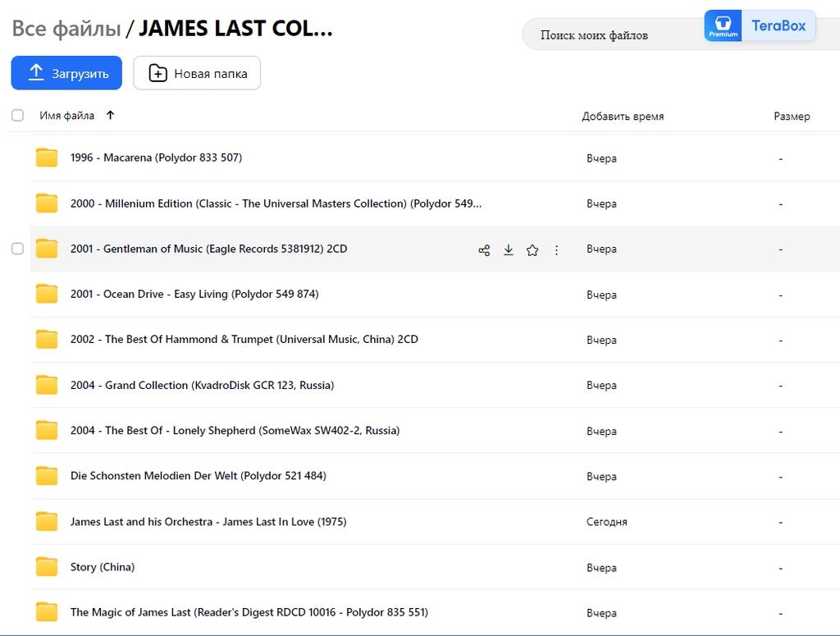Create a folder with Новая папка button
This screenshot has height=636, width=840.
click(197, 73)
